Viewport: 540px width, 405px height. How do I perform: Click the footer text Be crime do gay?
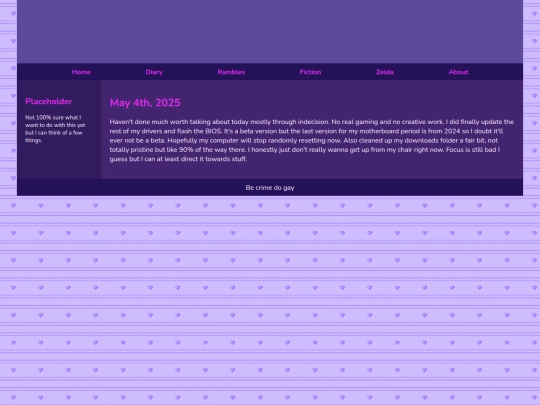pyautogui.click(x=270, y=188)
